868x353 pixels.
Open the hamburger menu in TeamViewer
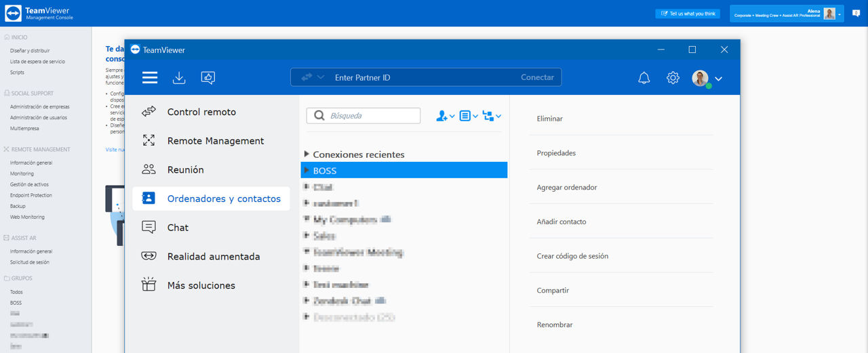pyautogui.click(x=150, y=78)
